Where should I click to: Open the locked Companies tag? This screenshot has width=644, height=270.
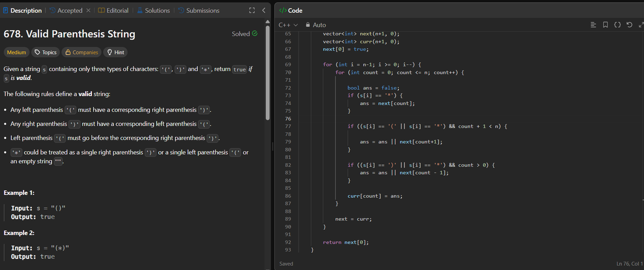coord(82,52)
